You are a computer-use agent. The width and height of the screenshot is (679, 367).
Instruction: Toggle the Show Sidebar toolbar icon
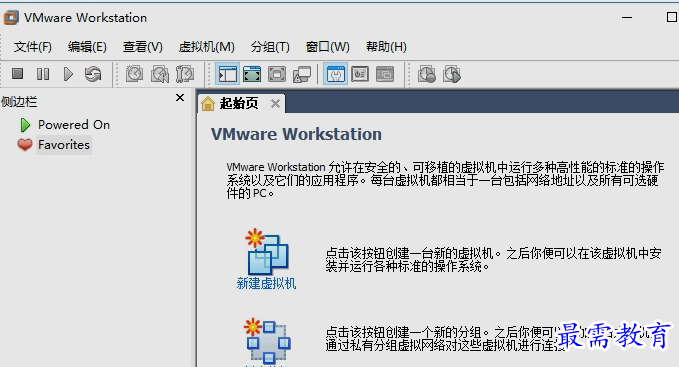click(x=228, y=74)
